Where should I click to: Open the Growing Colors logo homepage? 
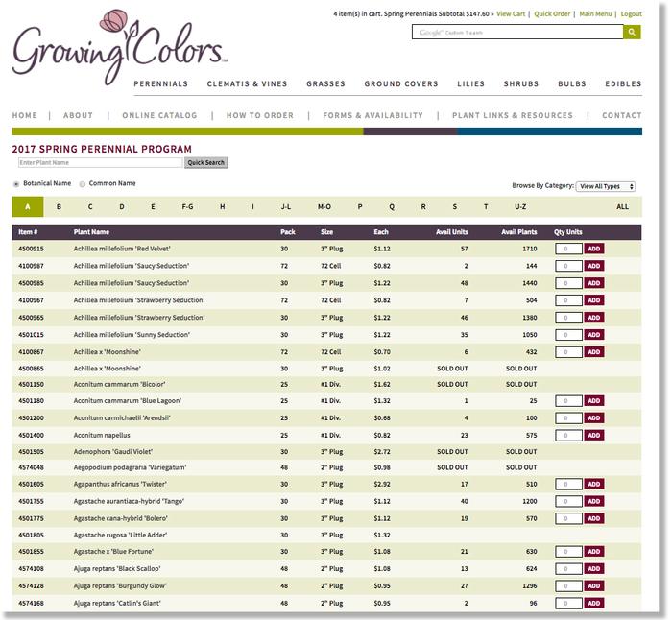(119, 47)
